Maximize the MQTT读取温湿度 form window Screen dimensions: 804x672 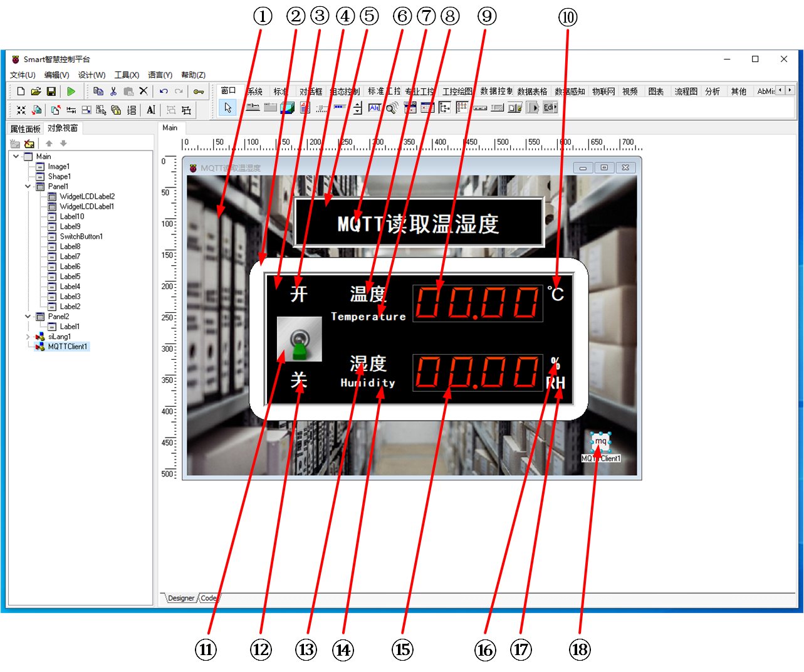tap(604, 167)
